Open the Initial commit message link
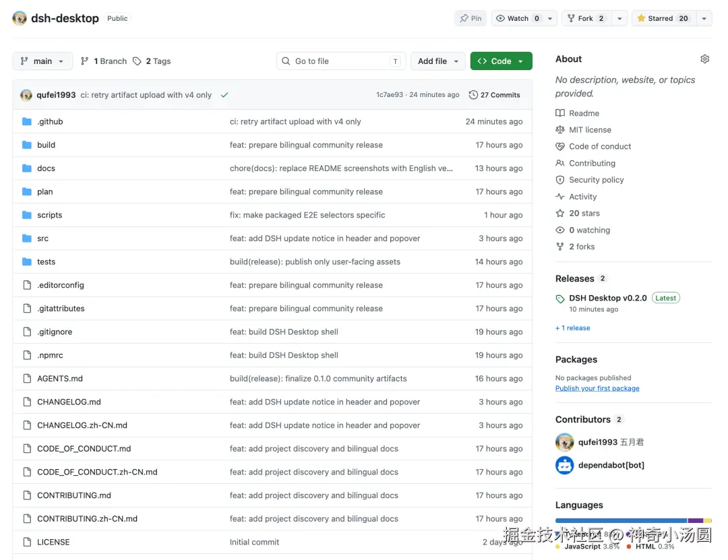The image size is (728, 560). pos(254,542)
